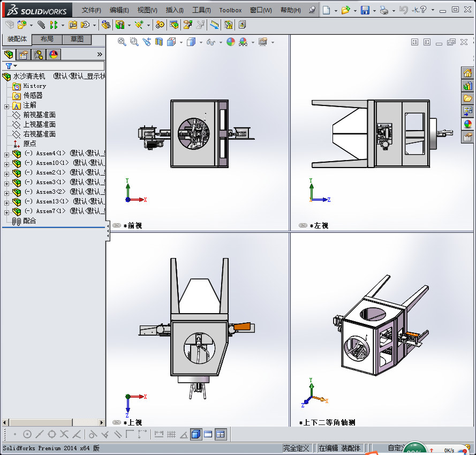Toggle the link views icon beside 前视
Image resolution: width=476 pixels, height=455 pixels.
pyautogui.click(x=117, y=225)
